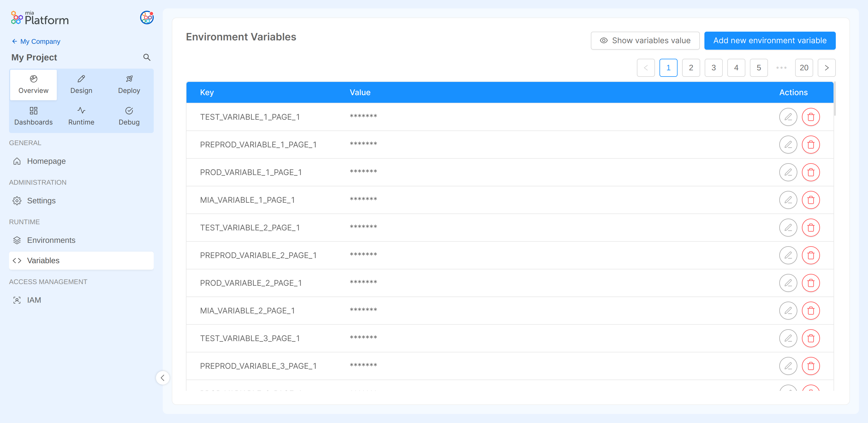Open the Environments section
Viewport: 868px width, 423px height.
coord(51,240)
